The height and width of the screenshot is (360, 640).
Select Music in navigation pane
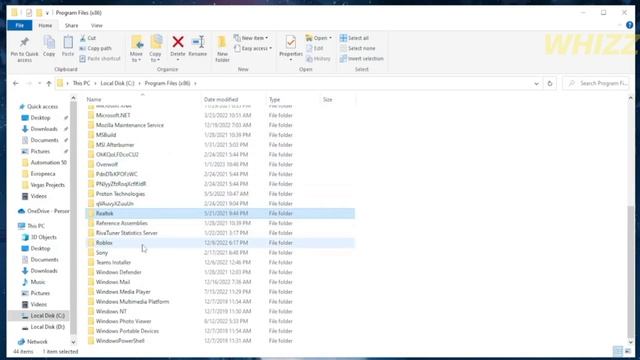click(x=38, y=282)
